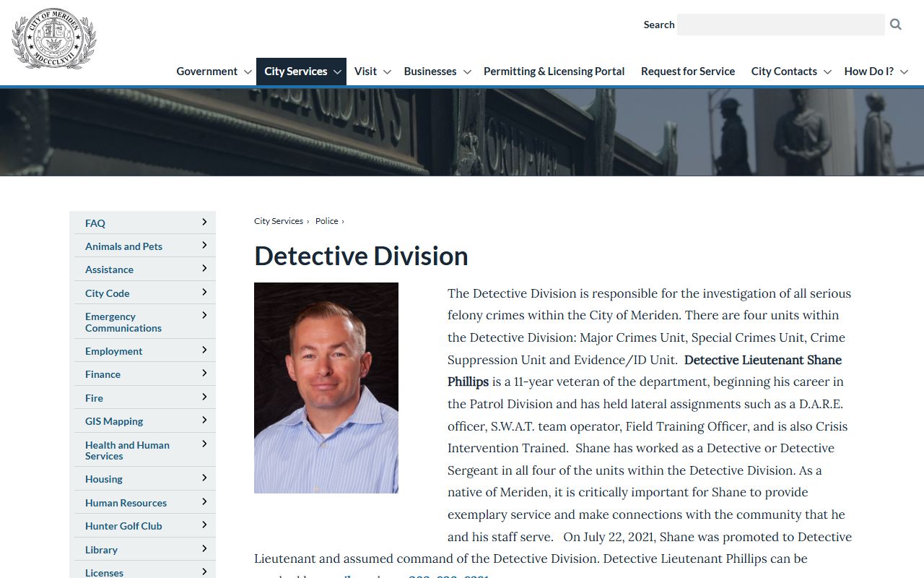The image size is (924, 578).
Task: Expand the Businesses dropdown arrow
Action: coord(467,72)
